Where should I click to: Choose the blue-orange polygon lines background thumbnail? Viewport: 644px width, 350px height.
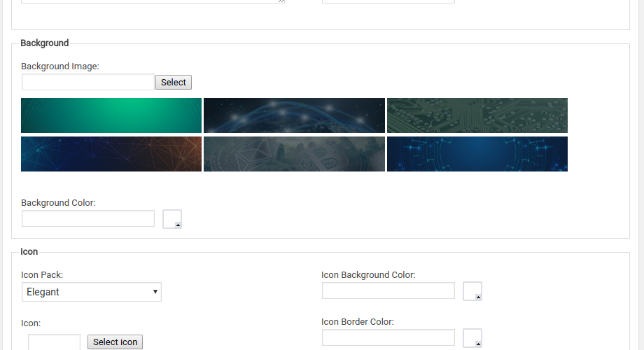point(111,154)
